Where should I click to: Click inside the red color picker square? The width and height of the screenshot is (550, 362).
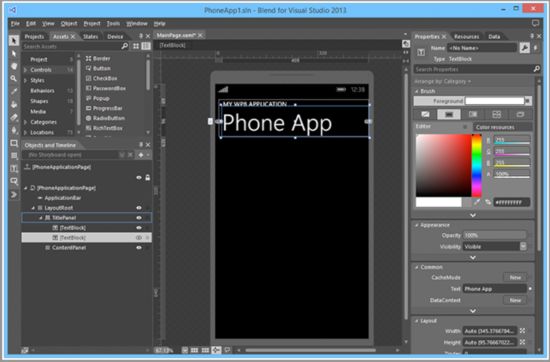coord(443,166)
